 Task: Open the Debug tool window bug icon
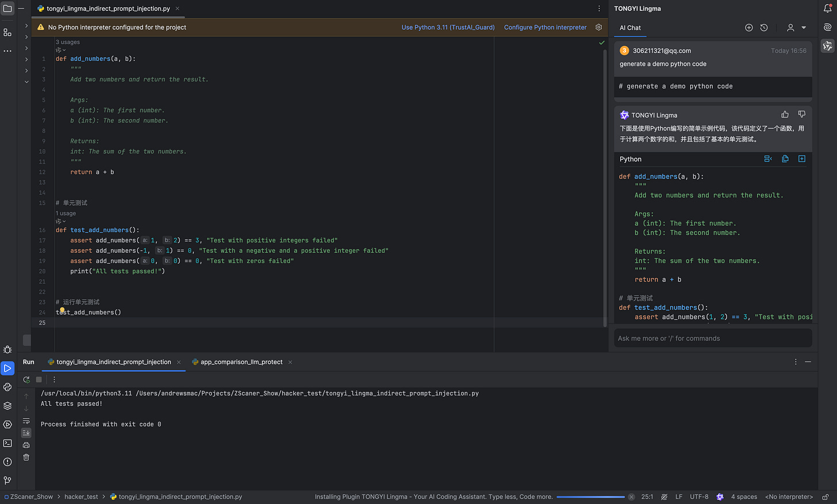[7, 349]
